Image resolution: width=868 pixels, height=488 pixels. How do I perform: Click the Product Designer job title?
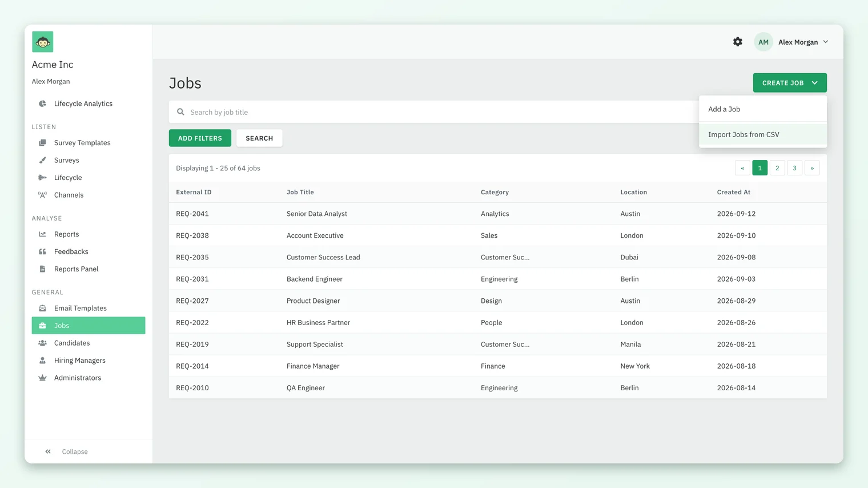tap(313, 301)
